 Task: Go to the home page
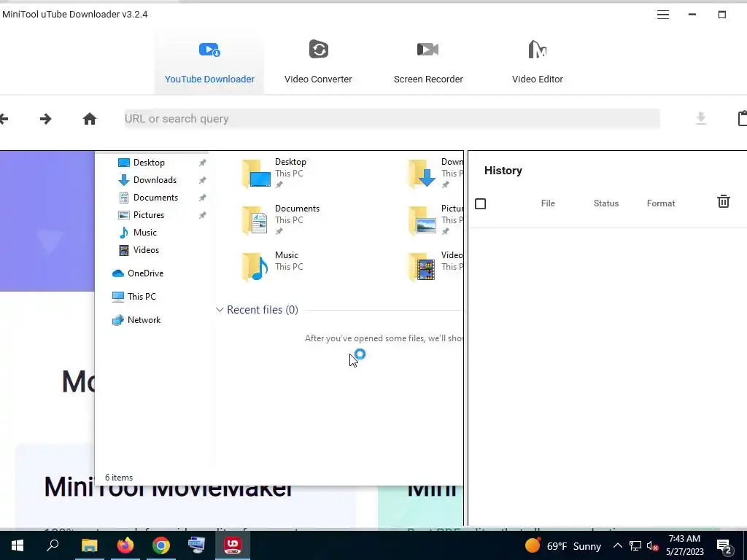tap(90, 119)
